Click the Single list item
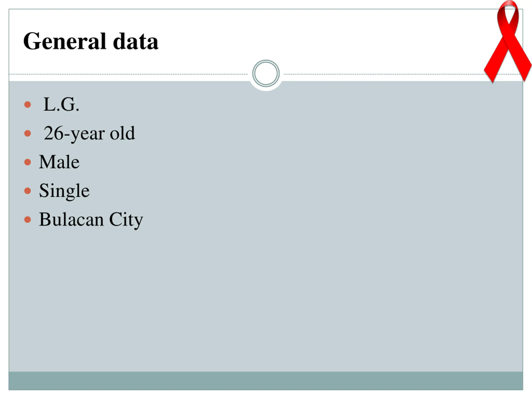The height and width of the screenshot is (399, 532). click(64, 191)
